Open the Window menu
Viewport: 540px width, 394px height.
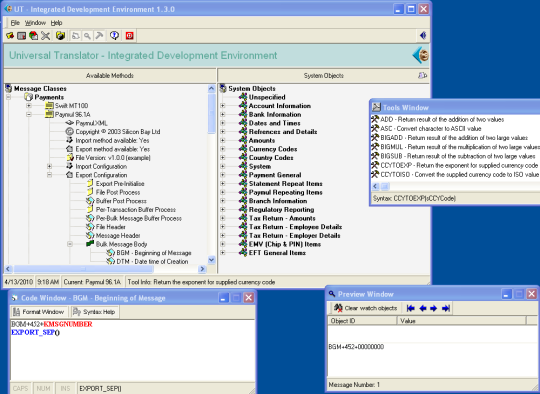(35, 23)
